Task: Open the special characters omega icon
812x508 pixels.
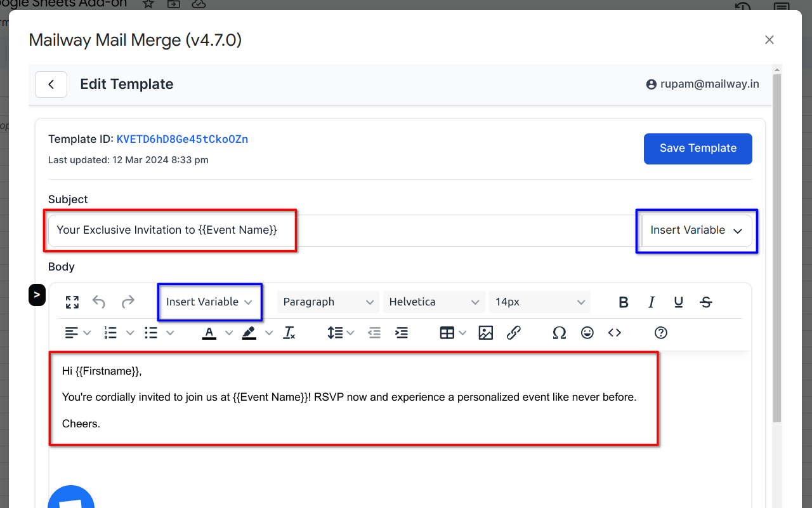Action: pyautogui.click(x=559, y=333)
